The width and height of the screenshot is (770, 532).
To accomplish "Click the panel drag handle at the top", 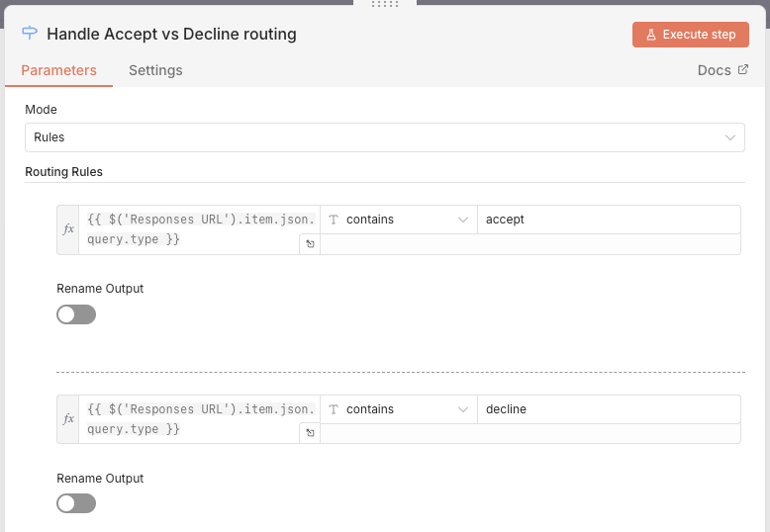I will click(385, 4).
